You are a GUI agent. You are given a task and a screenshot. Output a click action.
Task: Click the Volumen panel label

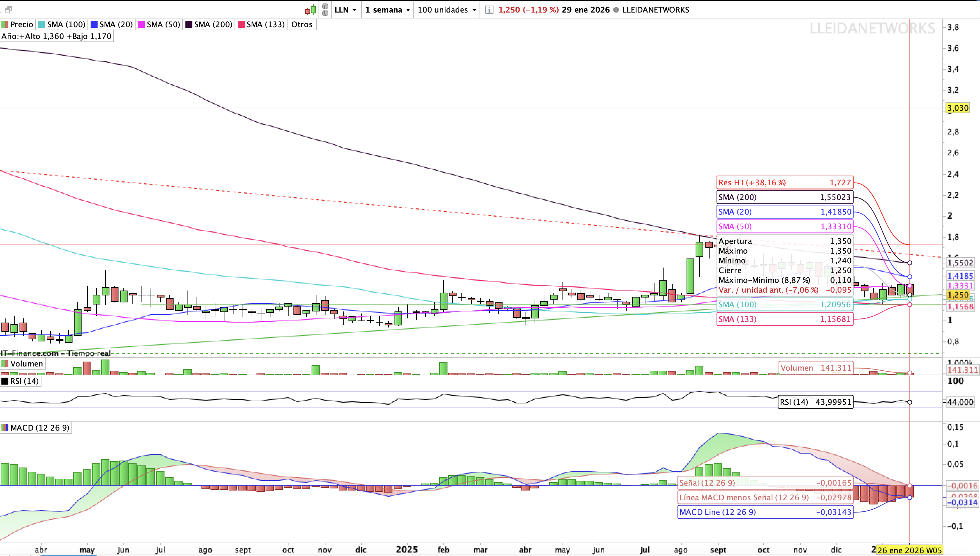[23, 364]
